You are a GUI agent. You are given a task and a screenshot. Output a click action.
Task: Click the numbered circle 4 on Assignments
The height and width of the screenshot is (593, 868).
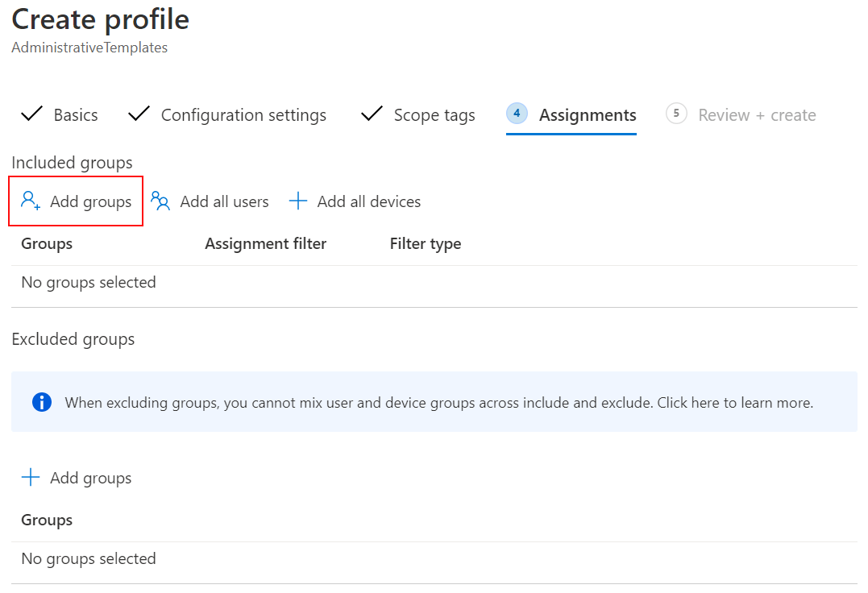(x=517, y=114)
